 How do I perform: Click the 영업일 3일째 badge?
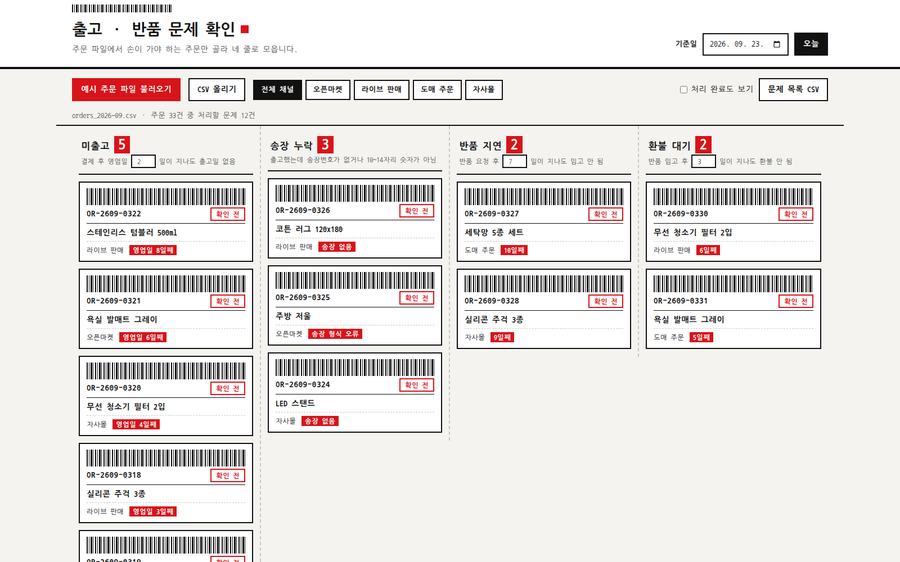click(x=153, y=511)
